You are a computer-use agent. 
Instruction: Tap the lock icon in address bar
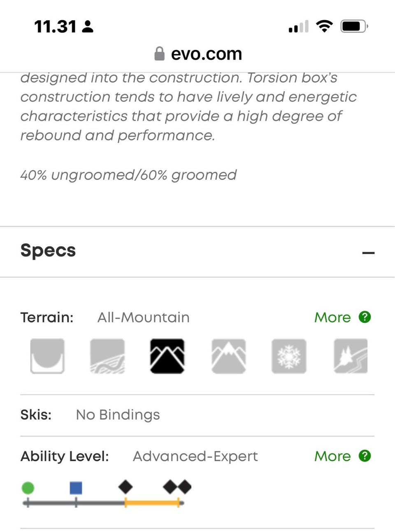(x=159, y=54)
